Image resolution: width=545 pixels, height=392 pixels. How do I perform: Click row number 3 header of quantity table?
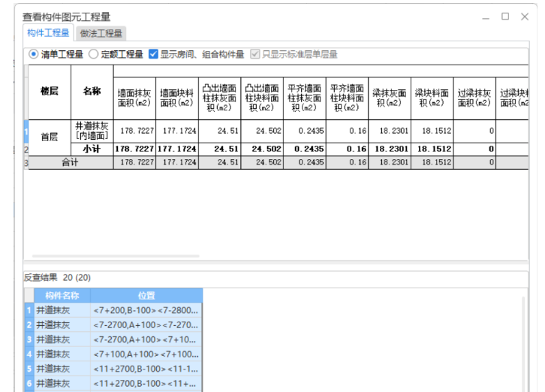(26, 162)
